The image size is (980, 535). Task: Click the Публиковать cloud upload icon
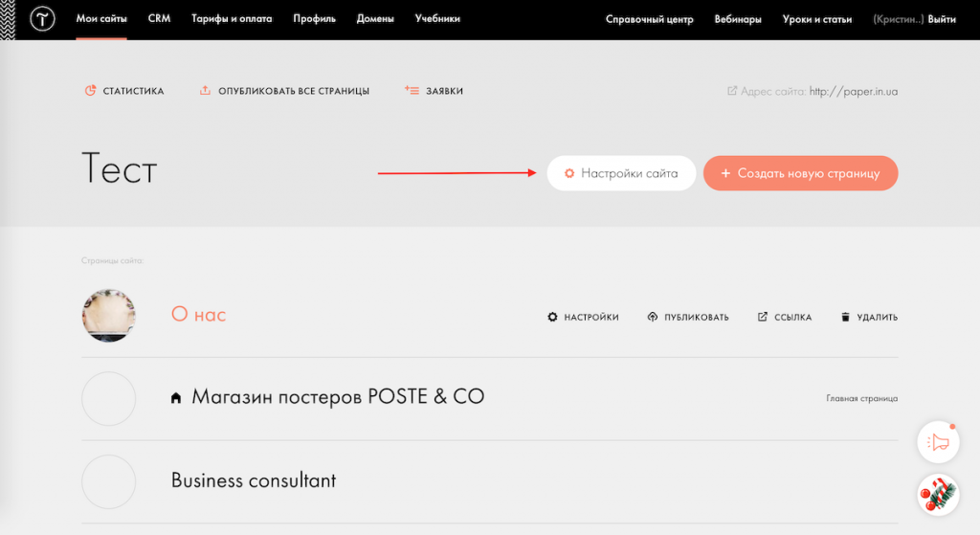[653, 317]
